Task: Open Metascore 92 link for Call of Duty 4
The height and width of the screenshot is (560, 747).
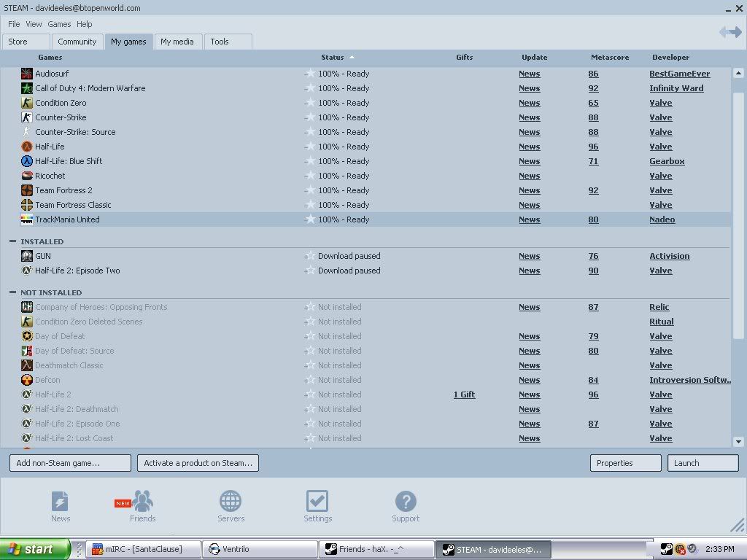Action: point(593,88)
